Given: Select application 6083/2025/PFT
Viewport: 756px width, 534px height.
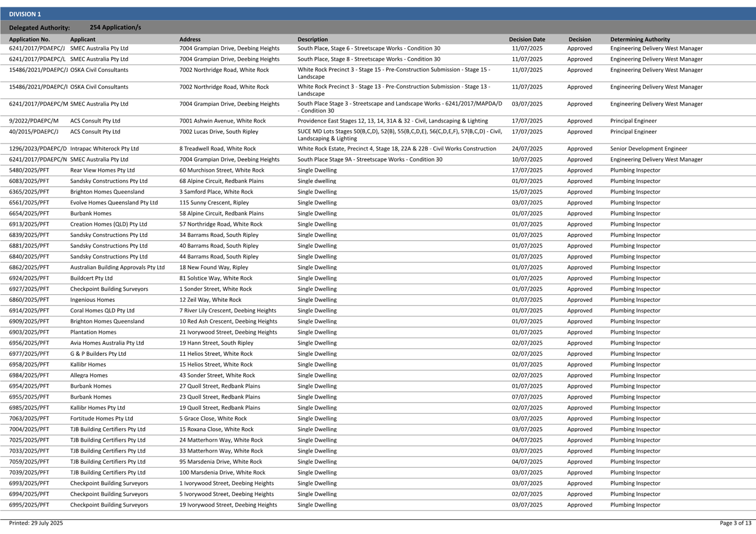Looking at the screenshot, I should 29,181.
